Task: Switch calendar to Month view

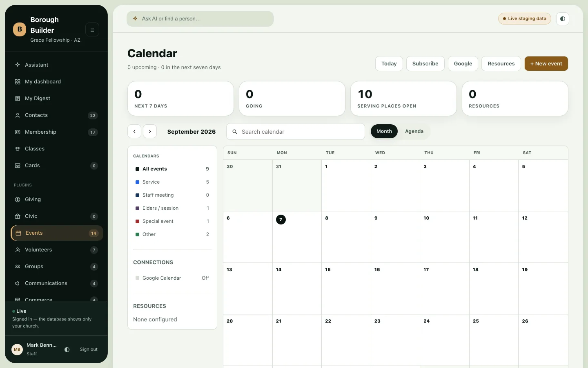Action: [384, 131]
